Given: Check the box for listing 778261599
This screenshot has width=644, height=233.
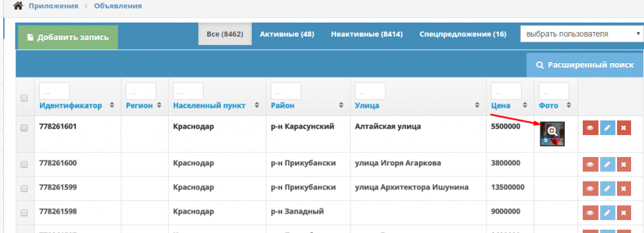Looking at the screenshot, I should tap(24, 189).
